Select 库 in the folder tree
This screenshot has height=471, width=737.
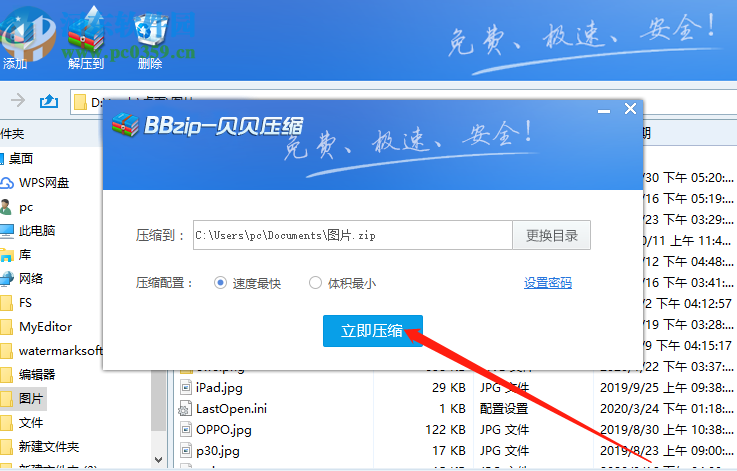25,255
